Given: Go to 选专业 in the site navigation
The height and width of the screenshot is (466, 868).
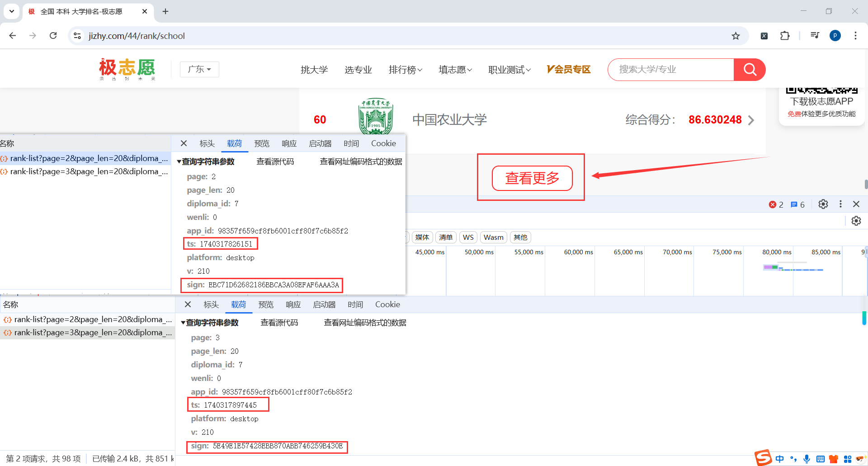Looking at the screenshot, I should point(358,70).
